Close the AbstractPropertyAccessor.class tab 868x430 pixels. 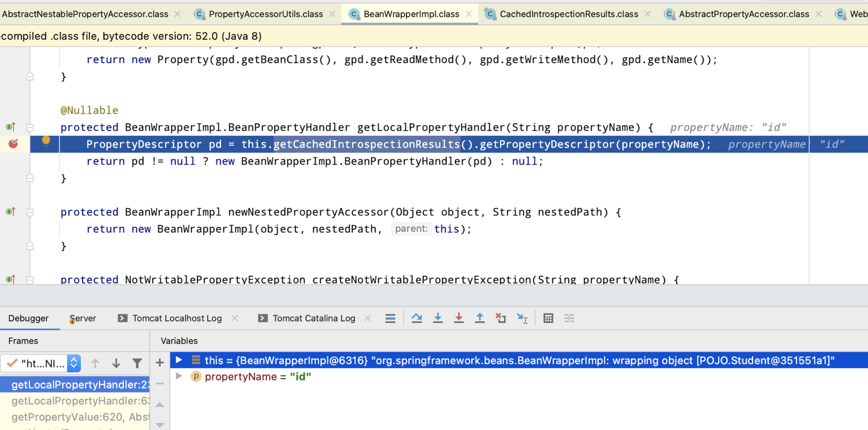pyautogui.click(x=818, y=14)
